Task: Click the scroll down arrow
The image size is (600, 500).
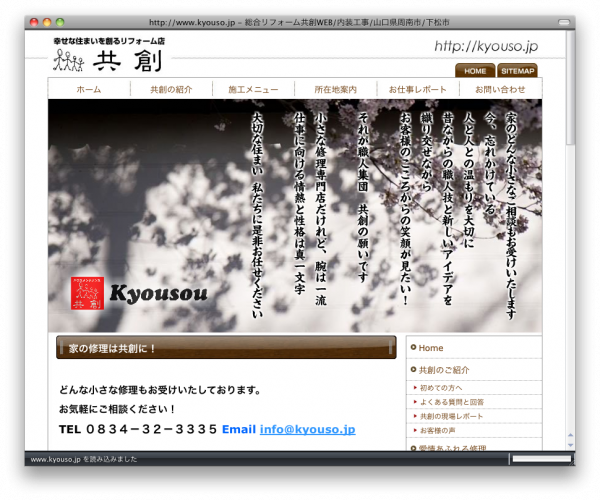Action: coord(570,445)
